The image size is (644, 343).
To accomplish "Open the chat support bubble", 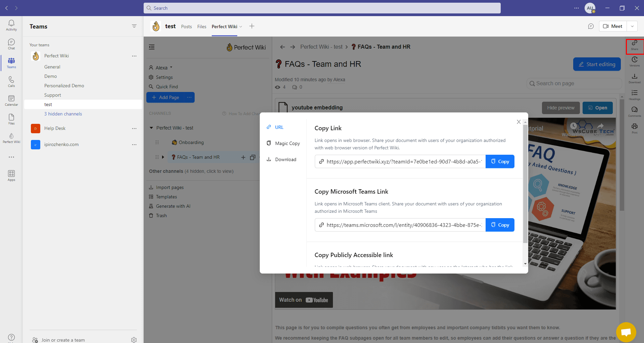I will [626, 332].
